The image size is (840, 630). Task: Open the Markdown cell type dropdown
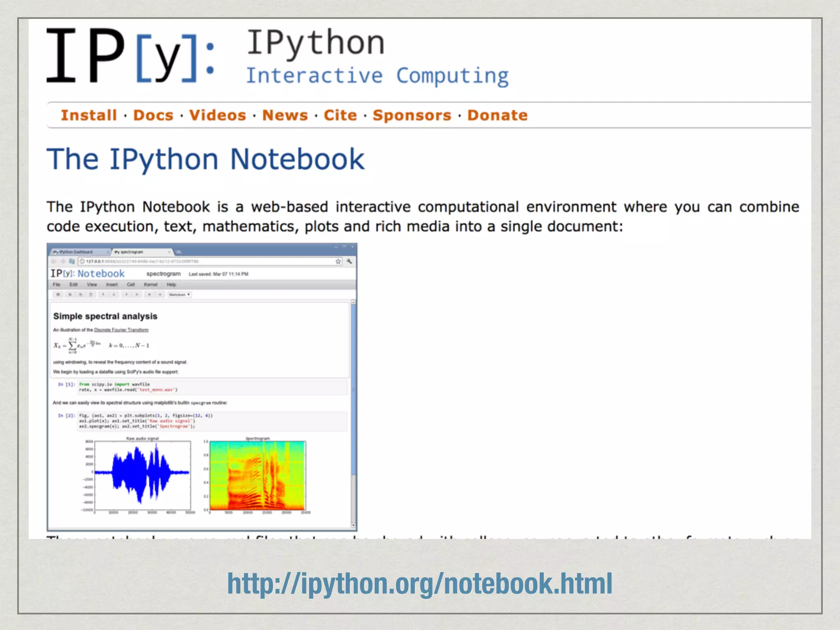pos(179,294)
